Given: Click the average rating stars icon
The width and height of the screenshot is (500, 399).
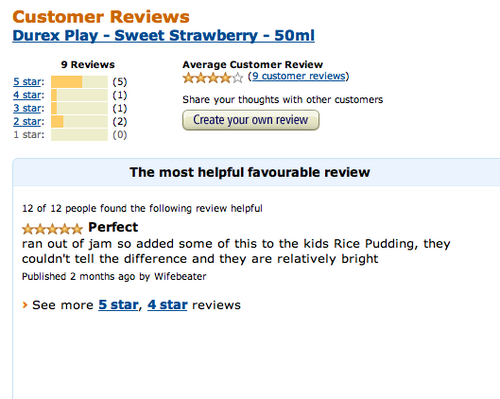Looking at the screenshot, I should (213, 78).
